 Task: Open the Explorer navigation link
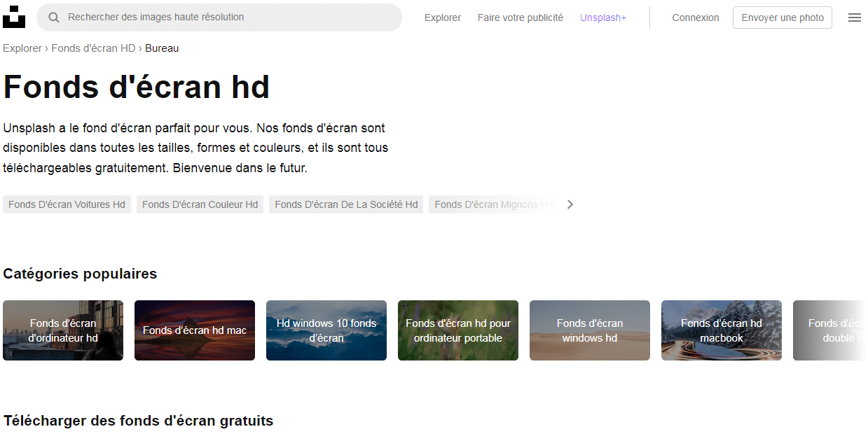[442, 17]
